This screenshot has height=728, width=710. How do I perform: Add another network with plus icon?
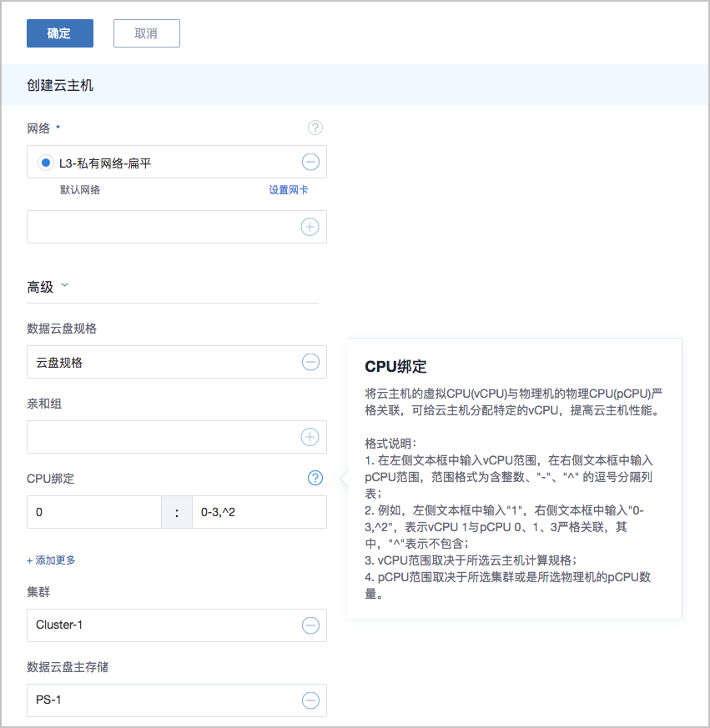(x=310, y=227)
